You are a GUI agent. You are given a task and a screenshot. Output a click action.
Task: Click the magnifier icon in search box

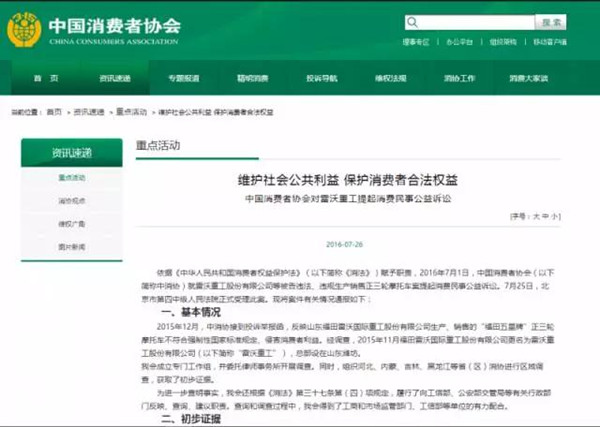[x=412, y=22]
